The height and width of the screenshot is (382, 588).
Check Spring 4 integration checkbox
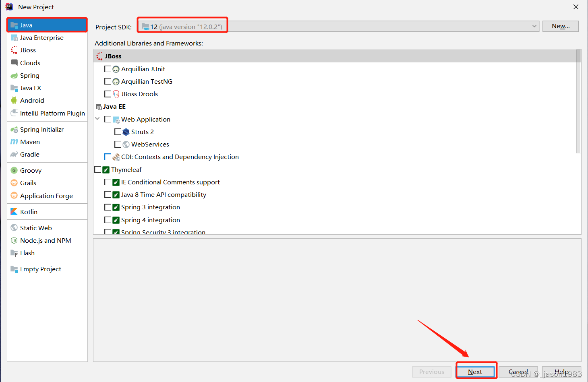coord(108,220)
